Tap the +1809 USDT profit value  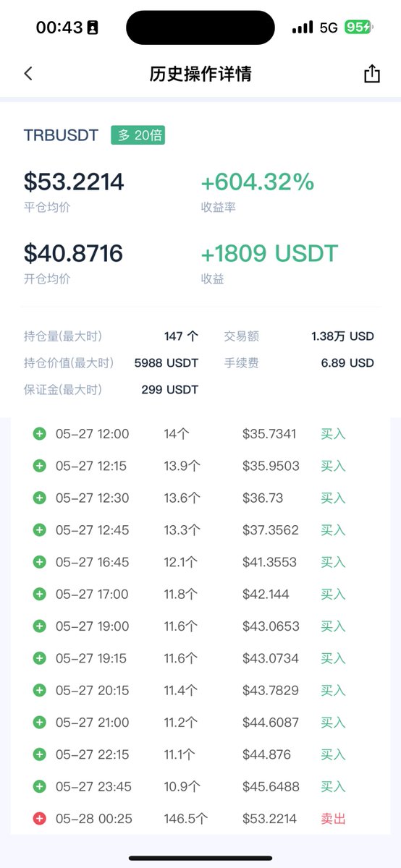[269, 253]
